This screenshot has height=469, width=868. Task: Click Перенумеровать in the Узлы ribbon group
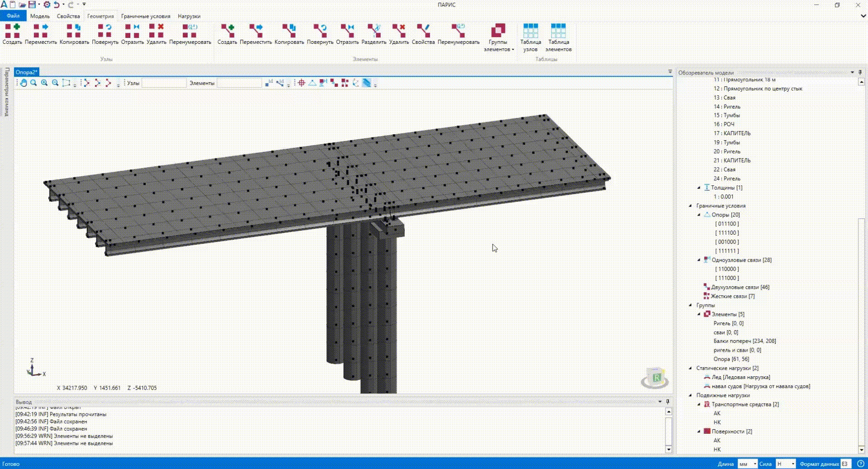click(x=190, y=34)
